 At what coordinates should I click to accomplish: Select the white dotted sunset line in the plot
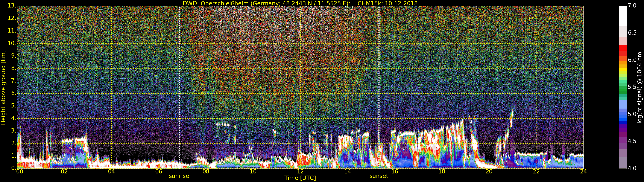[379, 87]
